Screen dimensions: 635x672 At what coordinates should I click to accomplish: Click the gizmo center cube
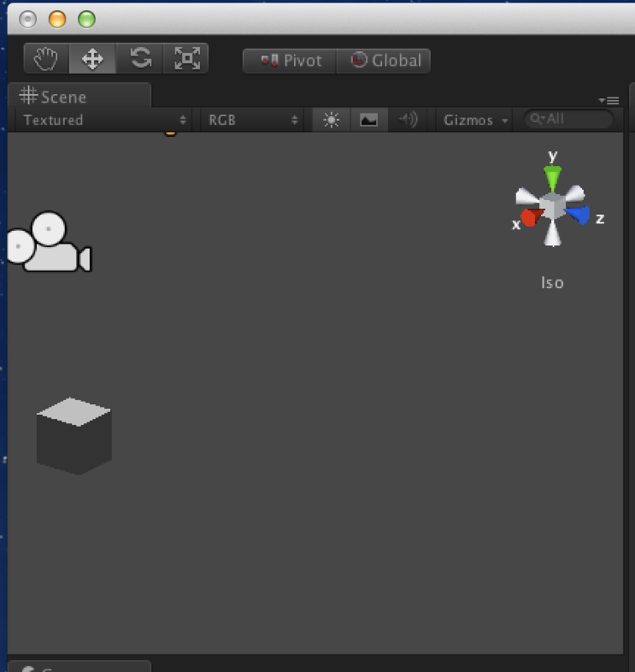point(553,206)
